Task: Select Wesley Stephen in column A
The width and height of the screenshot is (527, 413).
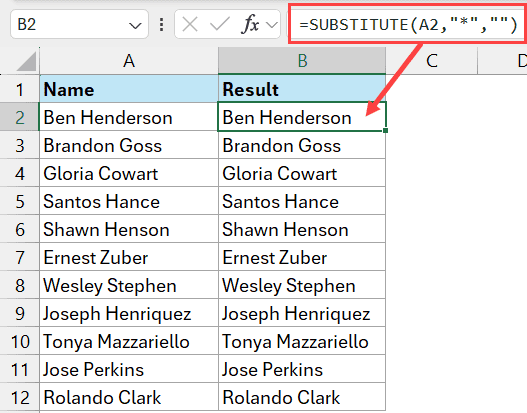Action: tap(129, 285)
